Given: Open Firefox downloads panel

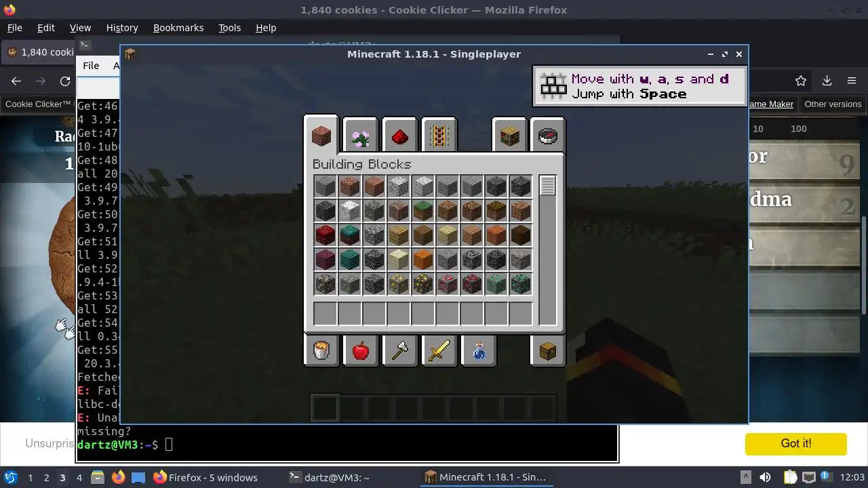Looking at the screenshot, I should pyautogui.click(x=827, y=81).
